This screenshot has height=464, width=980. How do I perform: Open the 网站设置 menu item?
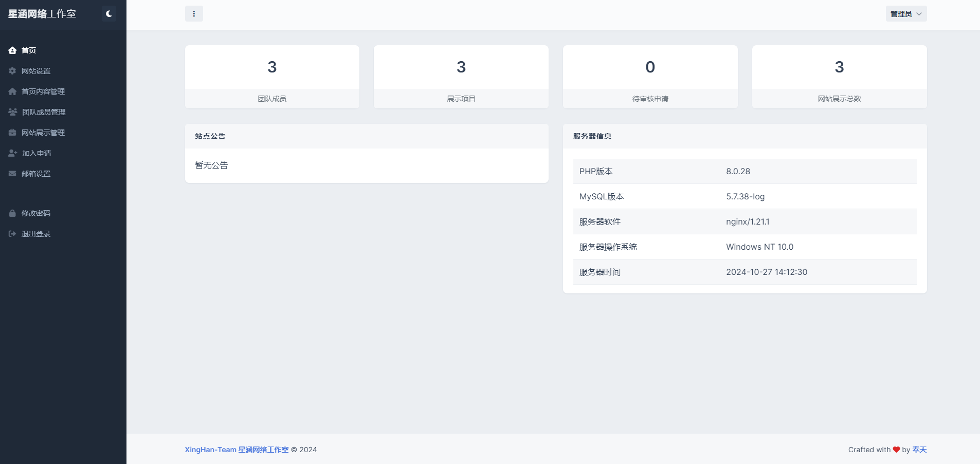coord(36,71)
